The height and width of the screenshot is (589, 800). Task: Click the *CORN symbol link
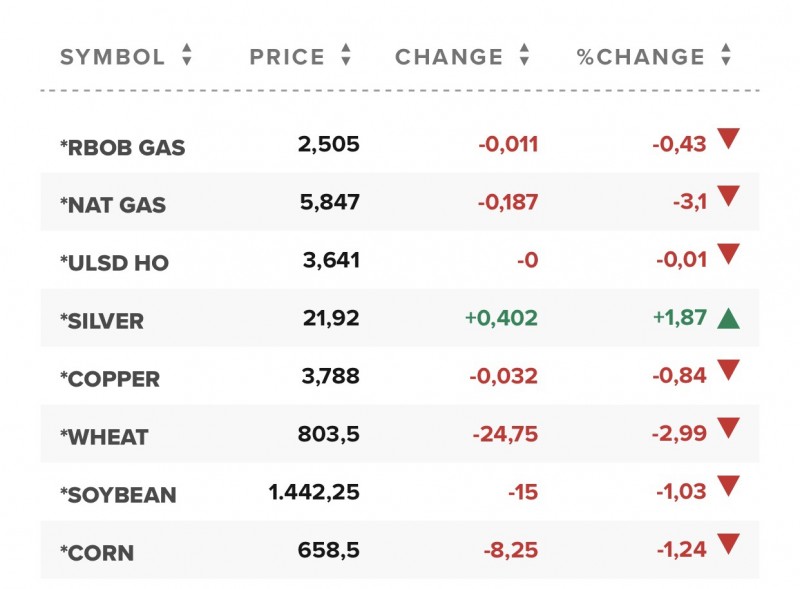tap(97, 553)
